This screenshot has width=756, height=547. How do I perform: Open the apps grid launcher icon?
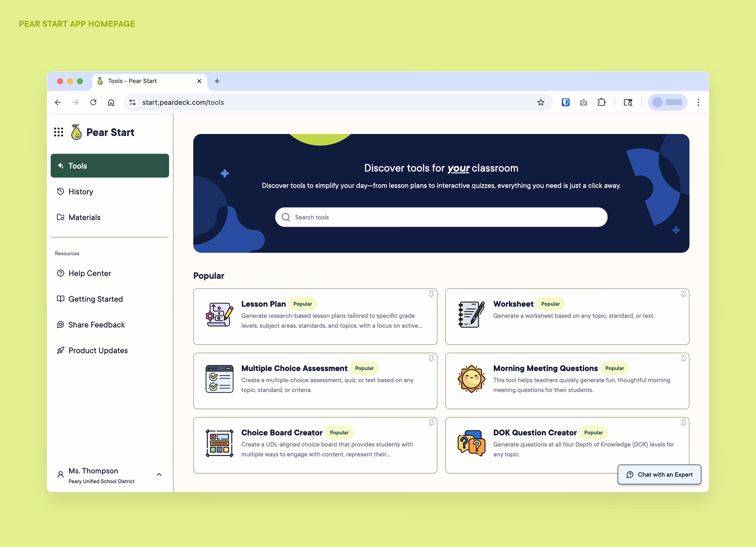(x=59, y=132)
